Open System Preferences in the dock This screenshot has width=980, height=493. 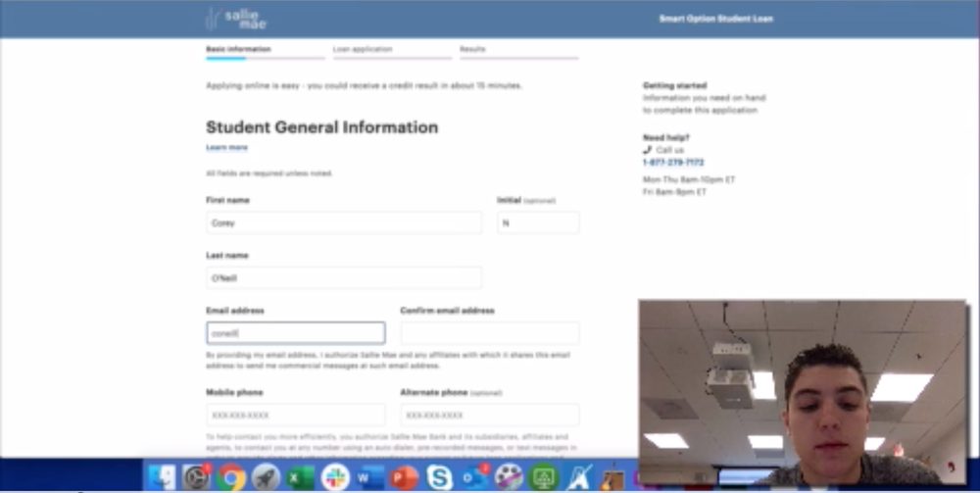point(196,478)
